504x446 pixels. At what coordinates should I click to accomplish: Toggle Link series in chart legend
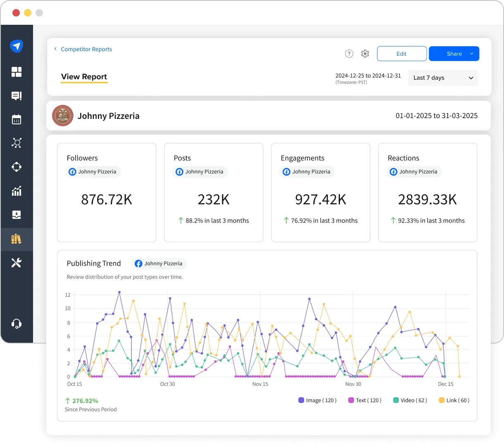click(x=454, y=400)
